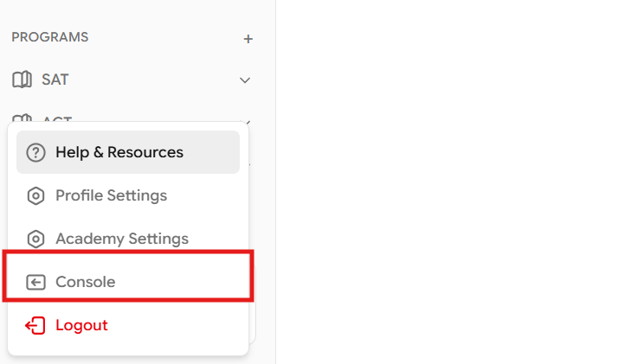Switch to the Console
Viewport: 638px width, 364px height.
pyautogui.click(x=85, y=282)
